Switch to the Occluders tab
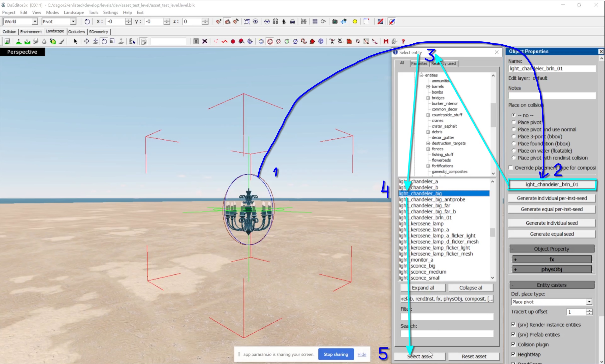Screen dimensions: 605x364 tap(76, 32)
